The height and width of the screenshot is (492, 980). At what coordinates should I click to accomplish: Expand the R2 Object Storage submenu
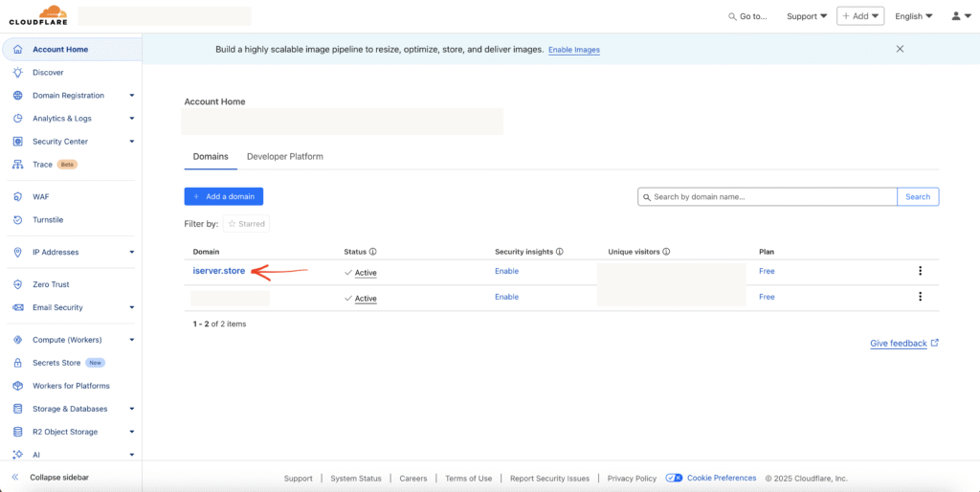click(x=132, y=432)
